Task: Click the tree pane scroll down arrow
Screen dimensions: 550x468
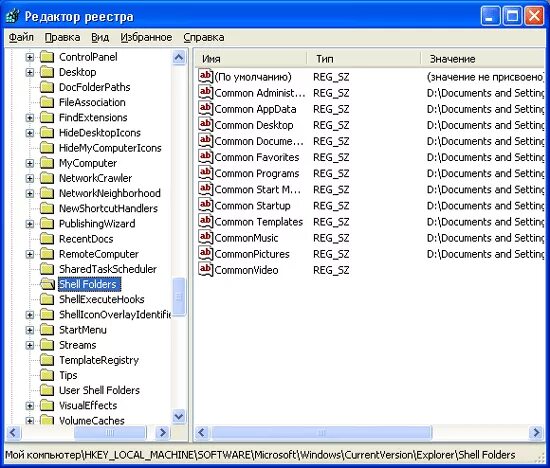Action: (179, 416)
